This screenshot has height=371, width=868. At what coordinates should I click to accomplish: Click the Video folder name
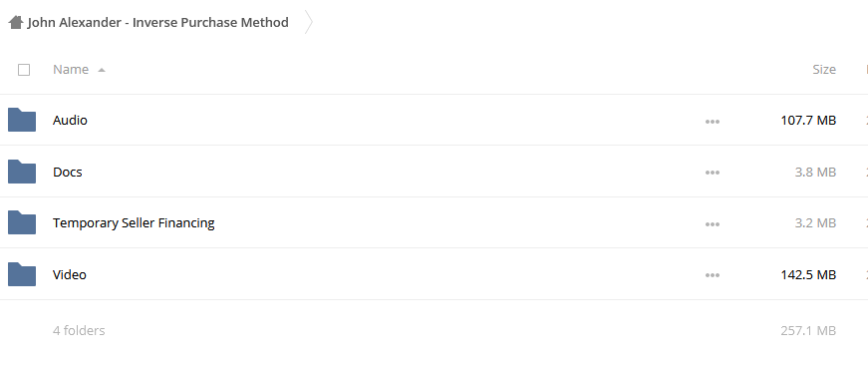point(69,274)
